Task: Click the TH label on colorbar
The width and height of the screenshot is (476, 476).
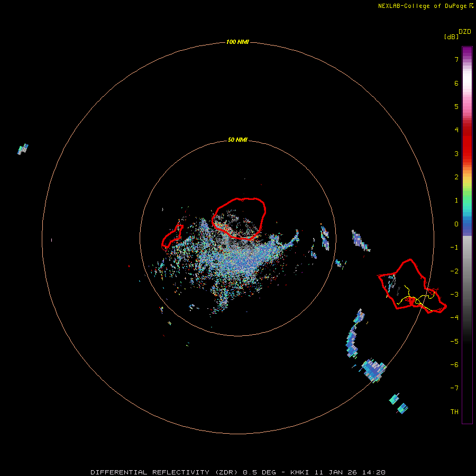Action: click(x=454, y=412)
